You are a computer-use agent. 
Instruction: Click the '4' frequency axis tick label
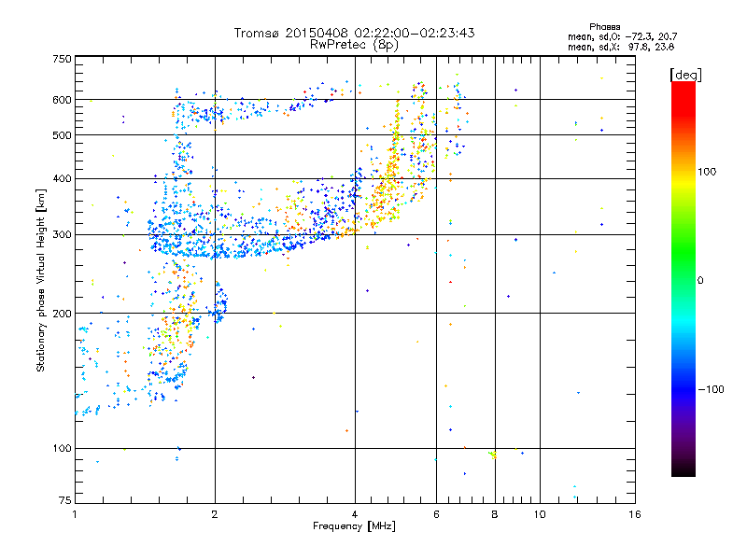point(355,514)
